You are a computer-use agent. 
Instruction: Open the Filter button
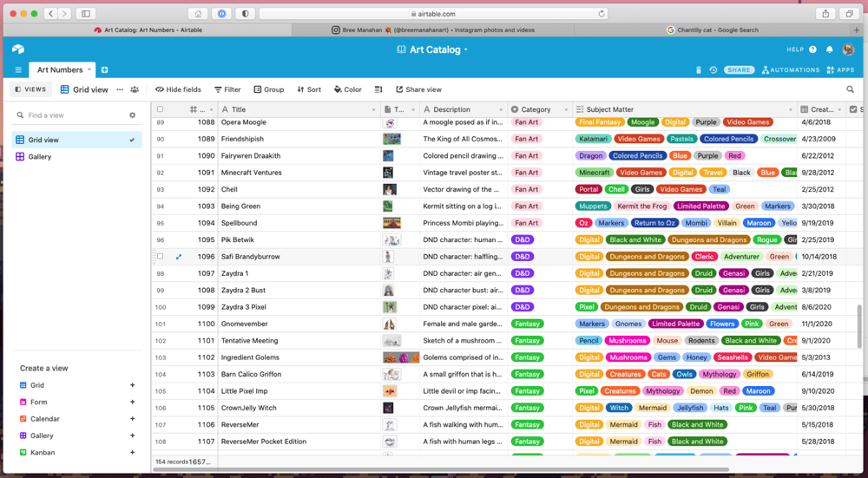tap(227, 89)
